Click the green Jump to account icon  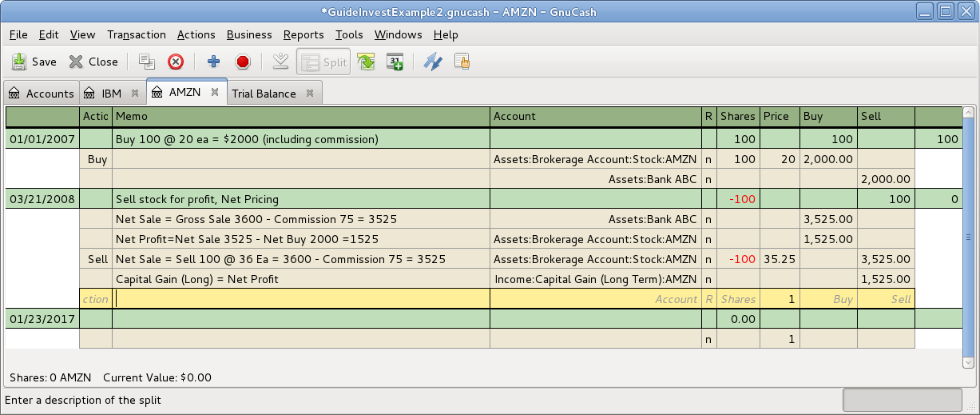[x=366, y=62]
